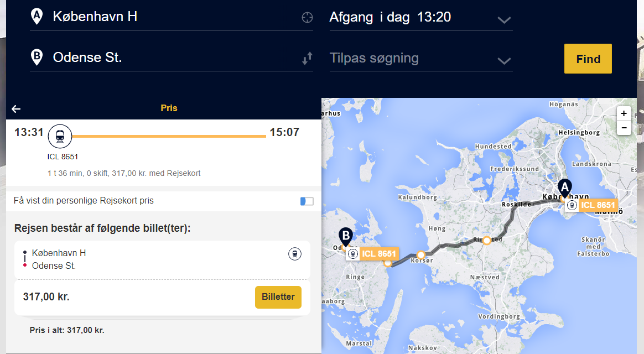Toggle personal Rejsekort price switch
This screenshot has width=644, height=354.
pos(307,201)
